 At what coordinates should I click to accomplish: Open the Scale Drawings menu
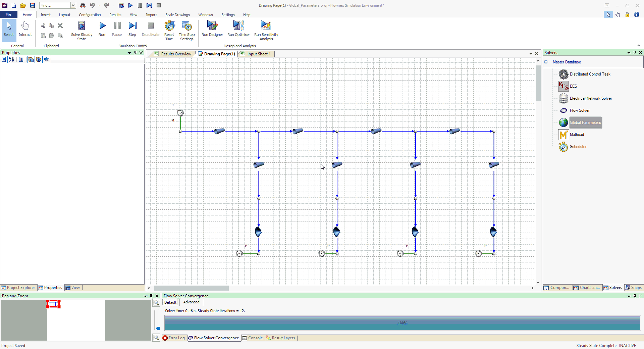coord(177,15)
